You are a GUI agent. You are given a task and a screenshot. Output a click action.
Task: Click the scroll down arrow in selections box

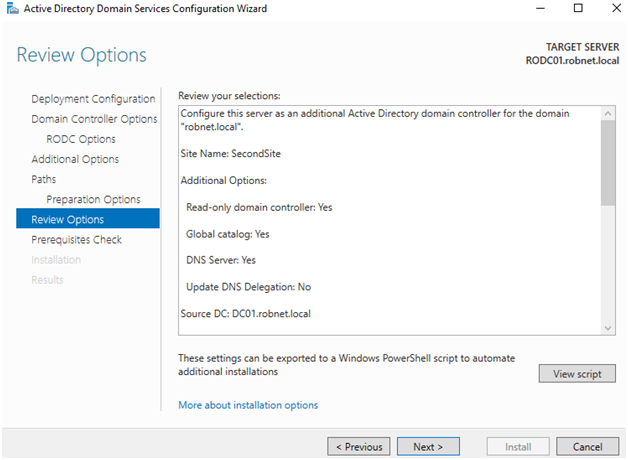coord(608,328)
